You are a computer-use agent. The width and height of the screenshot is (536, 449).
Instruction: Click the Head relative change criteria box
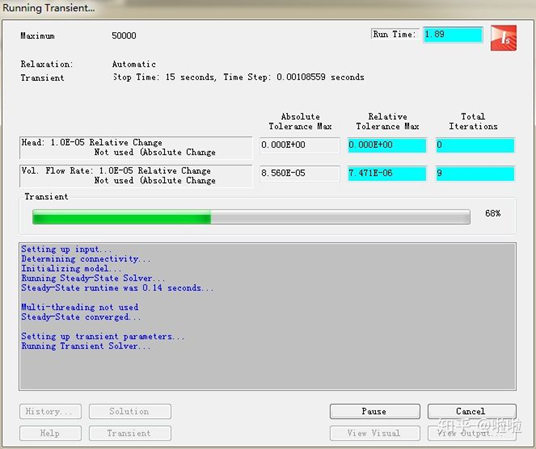click(136, 148)
